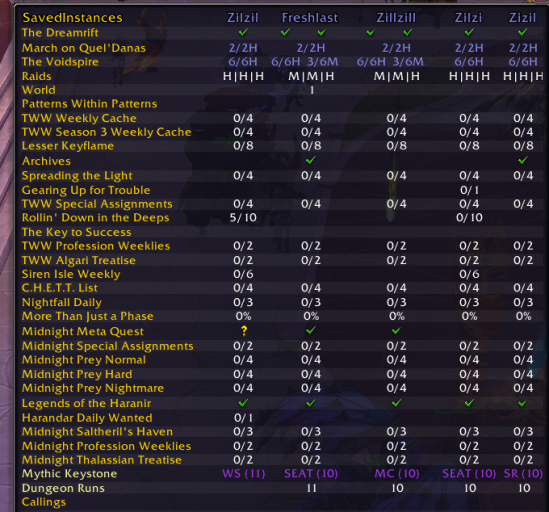Click Zilzil's 0/6 Siren Isle Weekly value
The width and height of the screenshot is (549, 512).
(243, 274)
